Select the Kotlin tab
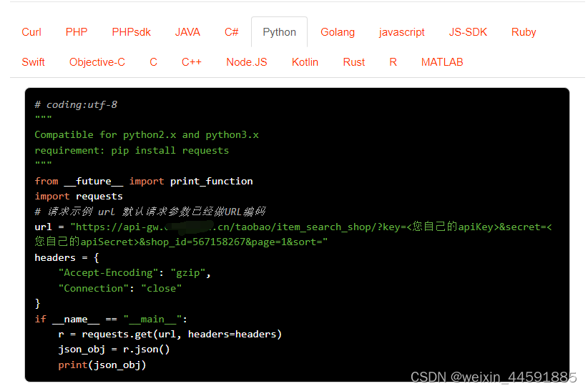 point(305,62)
